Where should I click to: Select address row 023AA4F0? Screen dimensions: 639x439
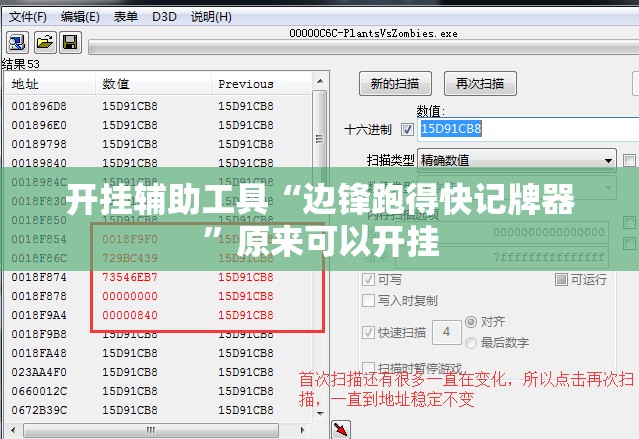[158, 372]
